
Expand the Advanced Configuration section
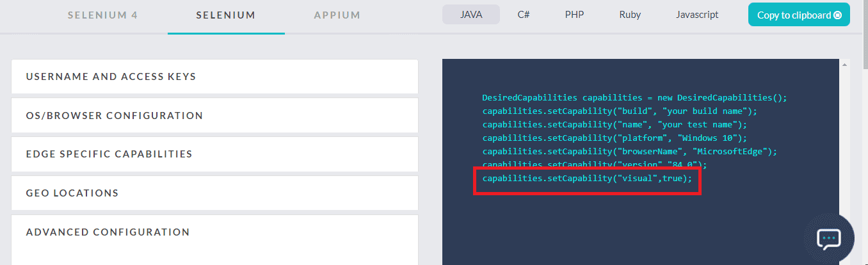click(214, 239)
